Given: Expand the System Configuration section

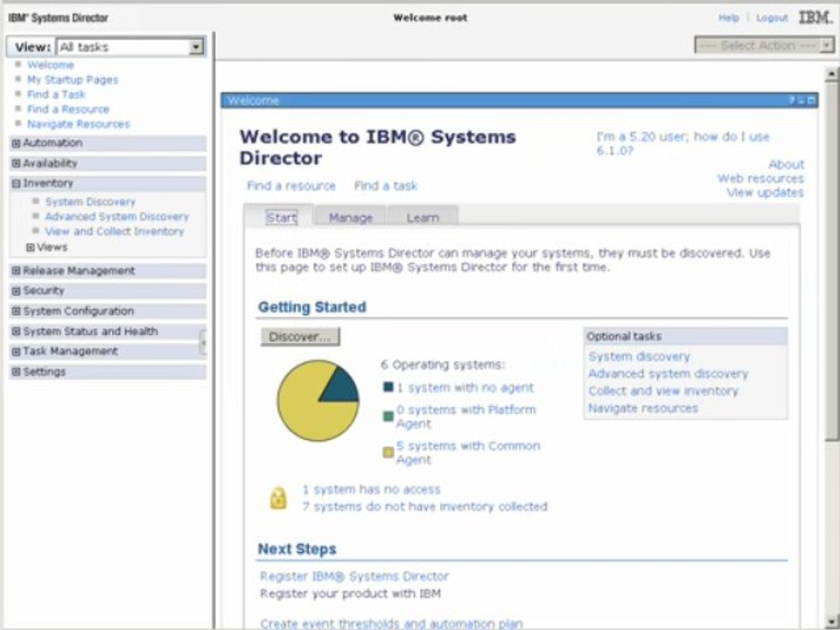Looking at the screenshot, I should pos(16,311).
